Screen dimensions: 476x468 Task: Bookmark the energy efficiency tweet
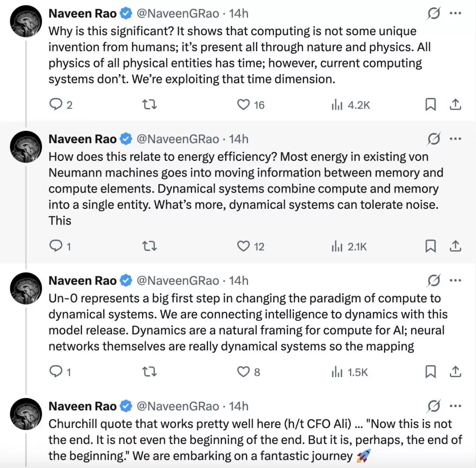[431, 246]
